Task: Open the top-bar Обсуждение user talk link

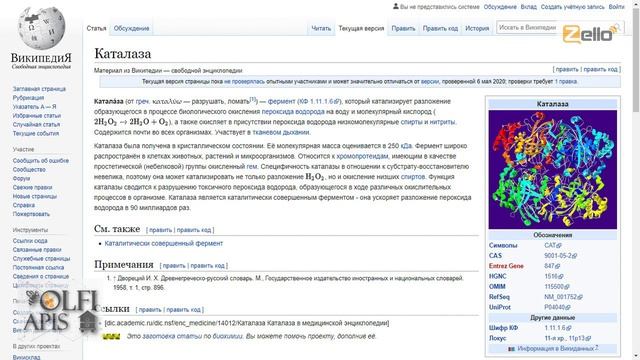Action: tap(500, 7)
